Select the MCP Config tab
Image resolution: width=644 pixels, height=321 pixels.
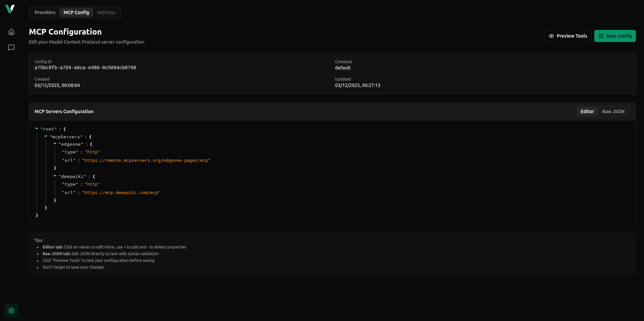click(76, 12)
